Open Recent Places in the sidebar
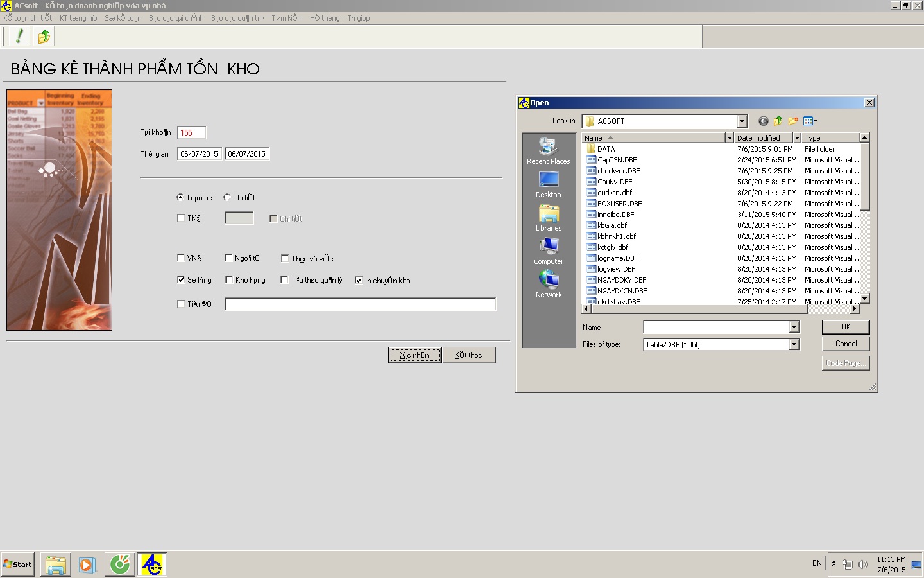Viewport: 924px width, 578px height. (548, 152)
